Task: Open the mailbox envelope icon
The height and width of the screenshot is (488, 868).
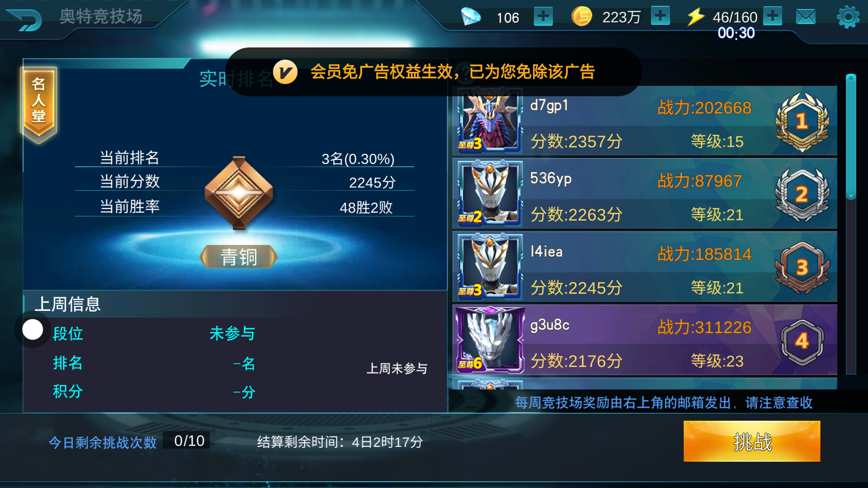Action: [x=806, y=17]
